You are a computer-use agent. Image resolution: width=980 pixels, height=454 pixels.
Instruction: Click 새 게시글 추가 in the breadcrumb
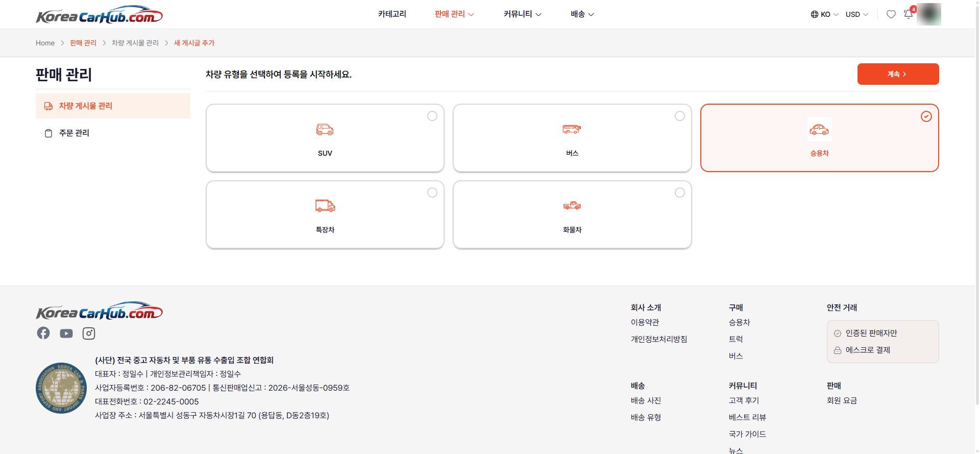click(x=194, y=43)
